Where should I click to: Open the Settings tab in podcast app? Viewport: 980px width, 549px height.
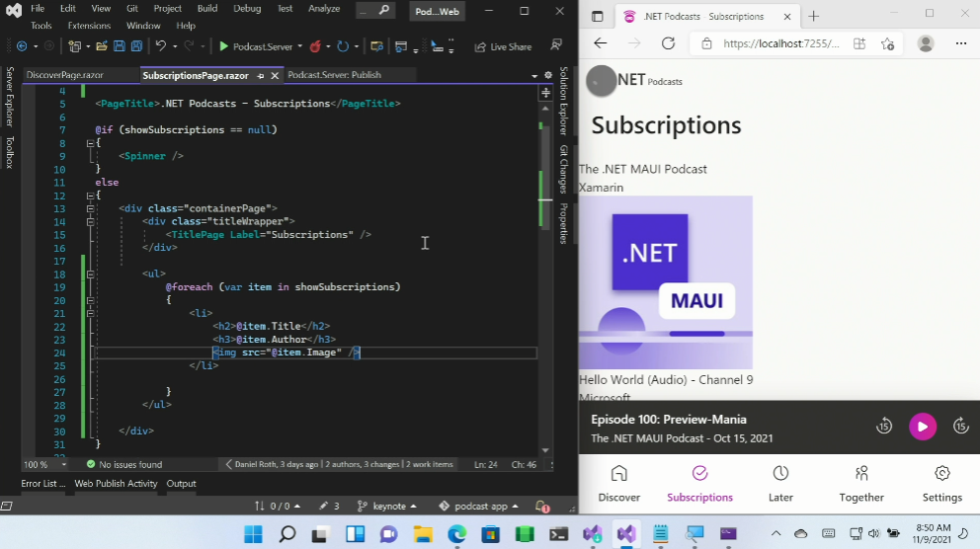pos(941,484)
